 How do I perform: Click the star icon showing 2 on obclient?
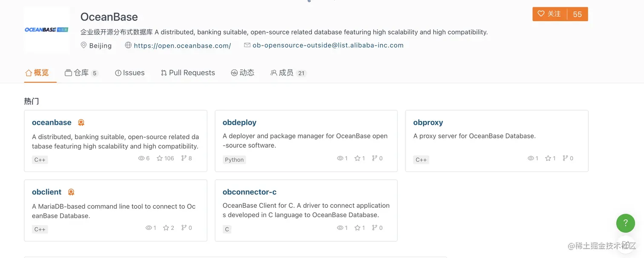pyautogui.click(x=166, y=228)
